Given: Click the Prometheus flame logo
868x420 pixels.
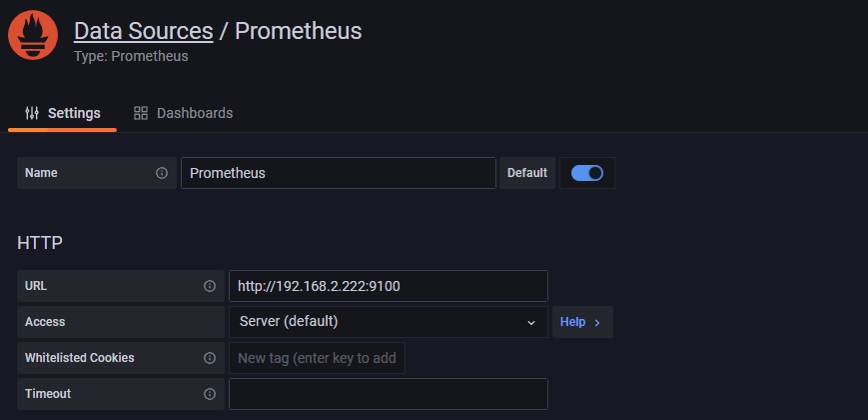Looking at the screenshot, I should point(32,35).
